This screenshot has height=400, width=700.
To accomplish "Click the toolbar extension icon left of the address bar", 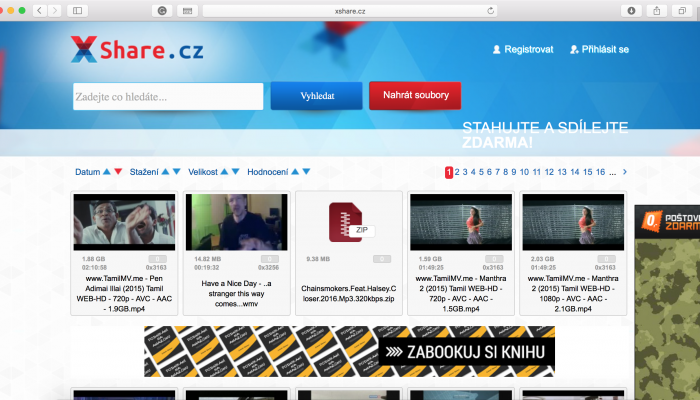I will click(x=188, y=11).
